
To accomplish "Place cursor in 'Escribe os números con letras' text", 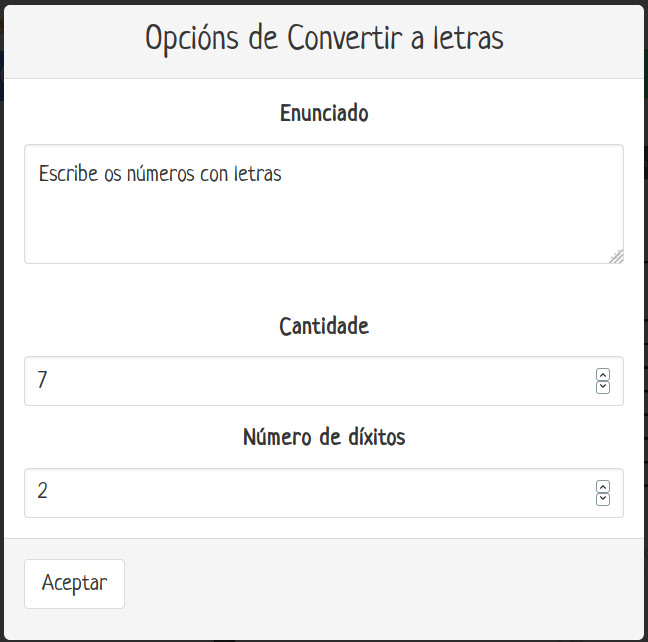I will (160, 174).
